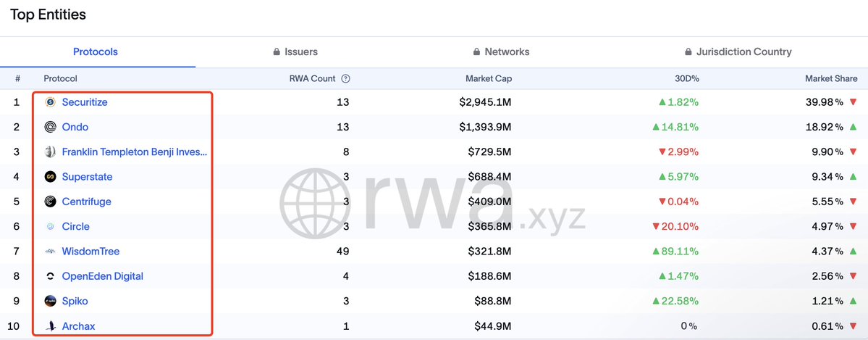Click the RWA Count column header

(x=313, y=79)
